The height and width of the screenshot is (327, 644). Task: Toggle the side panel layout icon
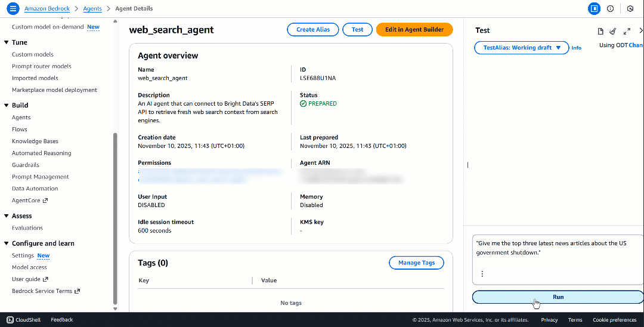pos(594,8)
